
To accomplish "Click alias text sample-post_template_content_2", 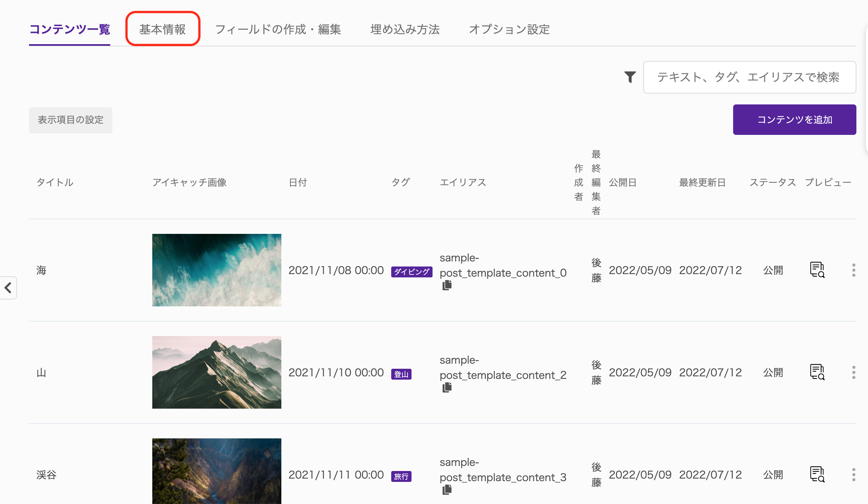I will pyautogui.click(x=503, y=367).
